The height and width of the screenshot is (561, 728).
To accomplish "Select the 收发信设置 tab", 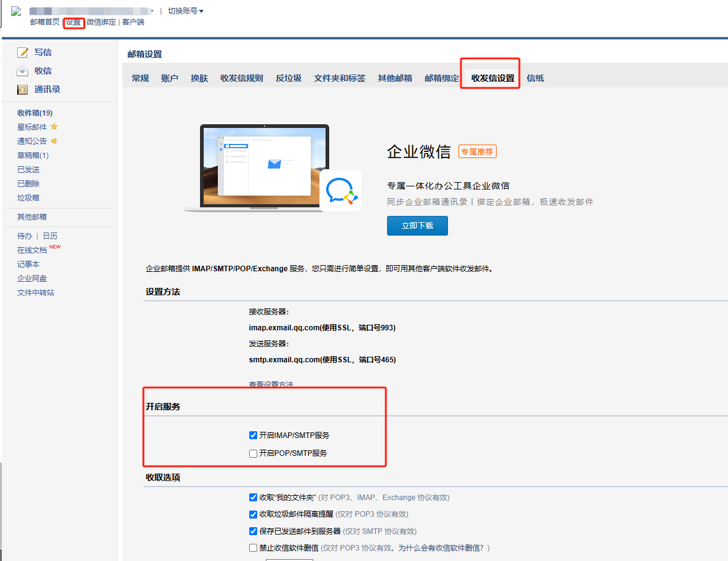I will coord(492,78).
